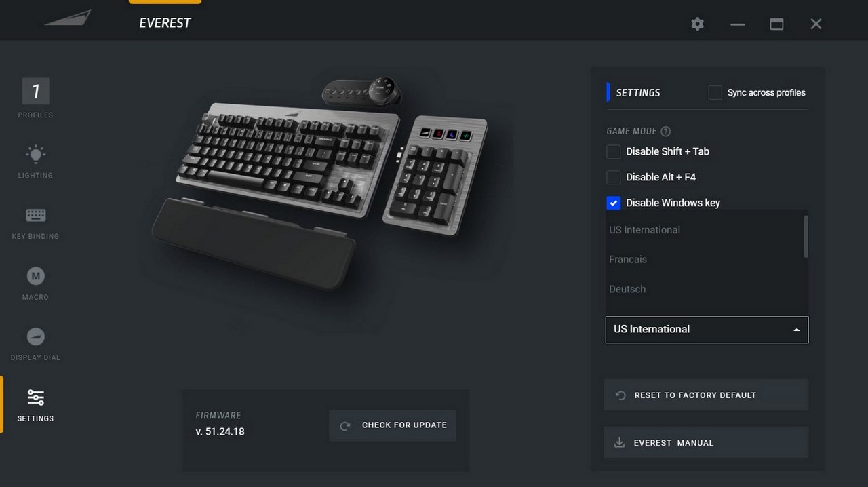Enable Disable Alt + F4 checkbox

[613, 177]
